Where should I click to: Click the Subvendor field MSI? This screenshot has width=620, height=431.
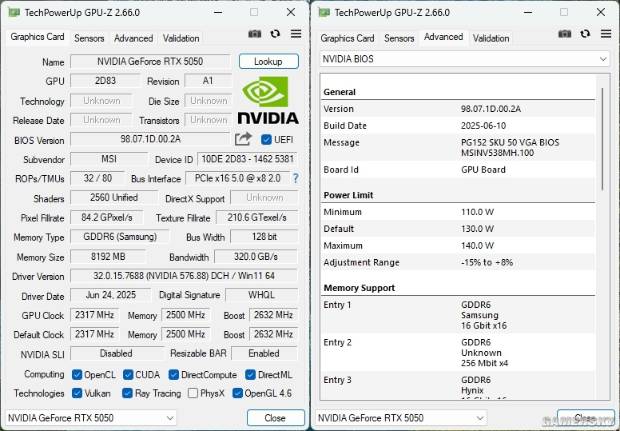click(109, 159)
